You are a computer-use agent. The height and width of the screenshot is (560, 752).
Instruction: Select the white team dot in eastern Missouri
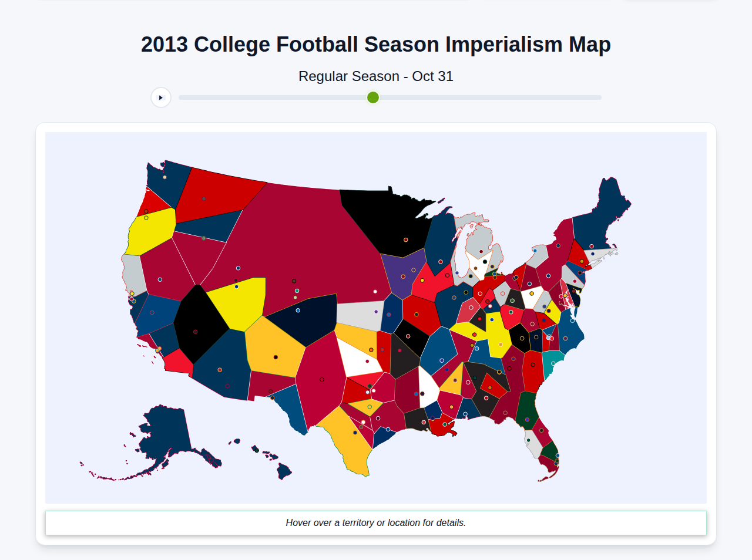tap(374, 390)
